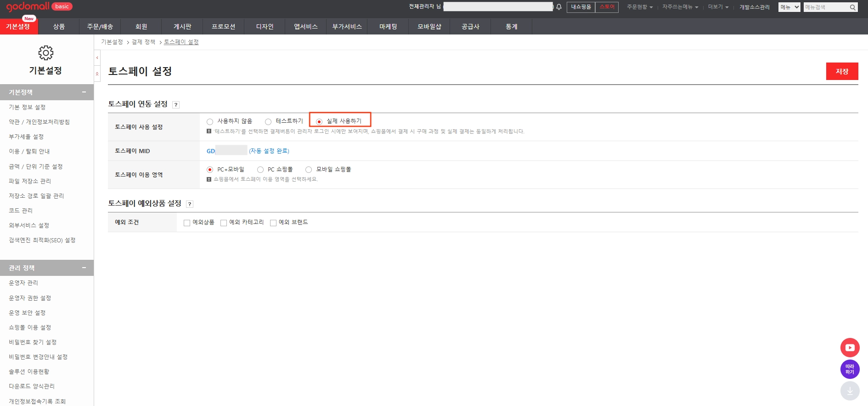Collapse the 관리 정책 sidebar section
Image resolution: width=868 pixels, height=406 pixels.
click(84, 268)
